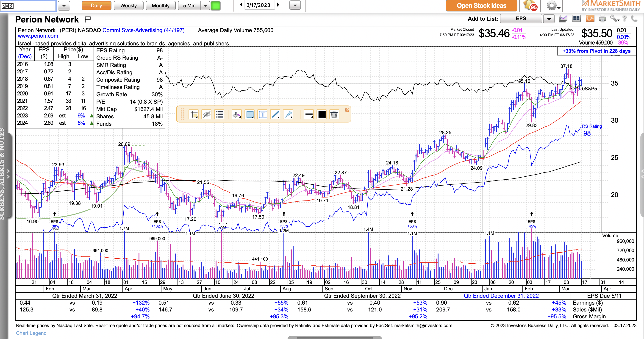Select the text box drawing tool
The image size is (644, 339).
coord(262,114)
